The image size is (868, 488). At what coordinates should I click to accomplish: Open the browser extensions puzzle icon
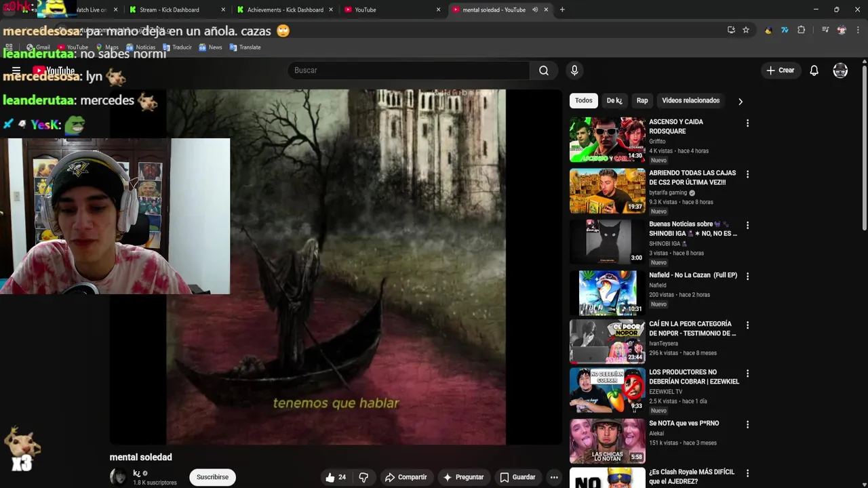tap(801, 30)
